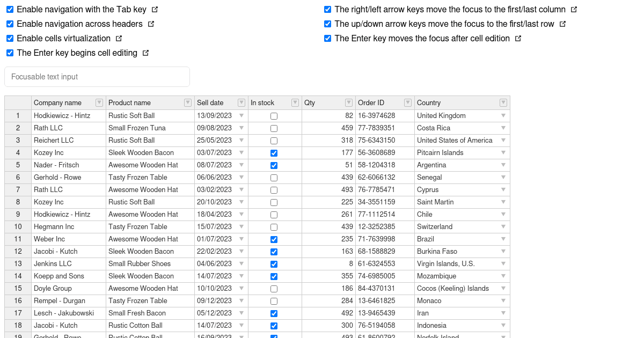Click the row 5 header number

18,165
